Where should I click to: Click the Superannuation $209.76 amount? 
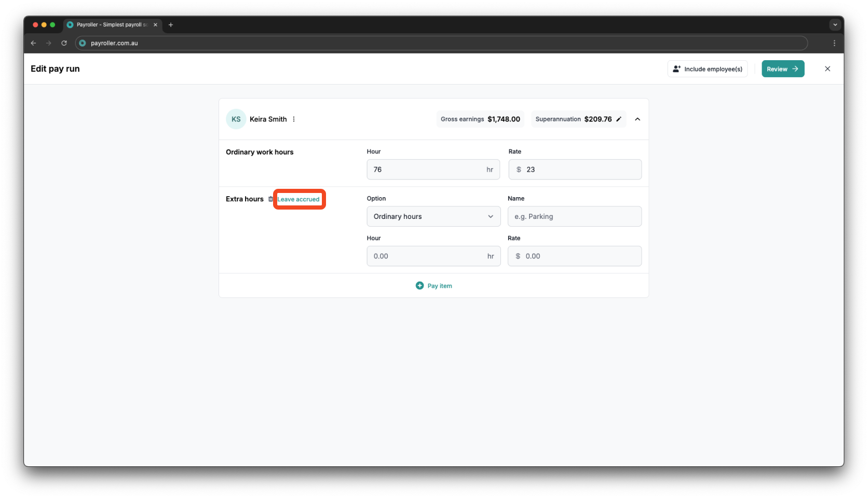pos(598,119)
